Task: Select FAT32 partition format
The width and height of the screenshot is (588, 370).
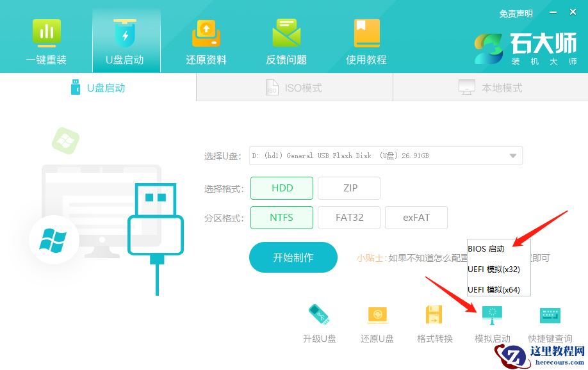Action: point(348,218)
